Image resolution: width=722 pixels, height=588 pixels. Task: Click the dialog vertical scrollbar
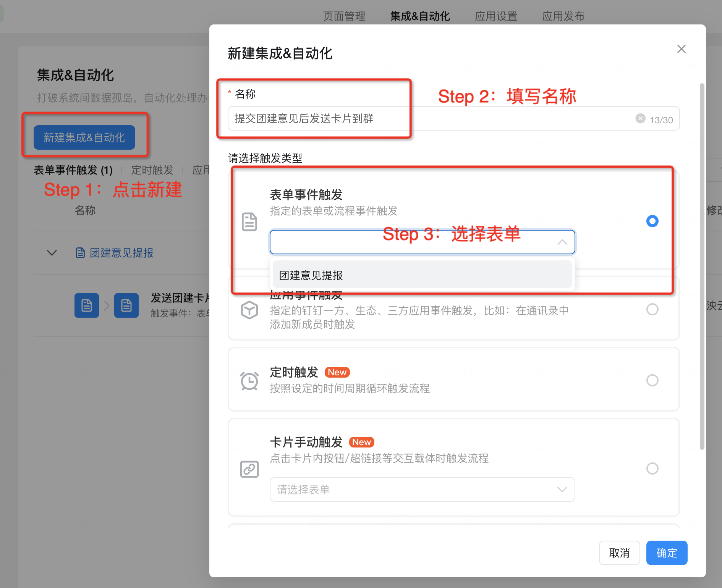point(702,267)
